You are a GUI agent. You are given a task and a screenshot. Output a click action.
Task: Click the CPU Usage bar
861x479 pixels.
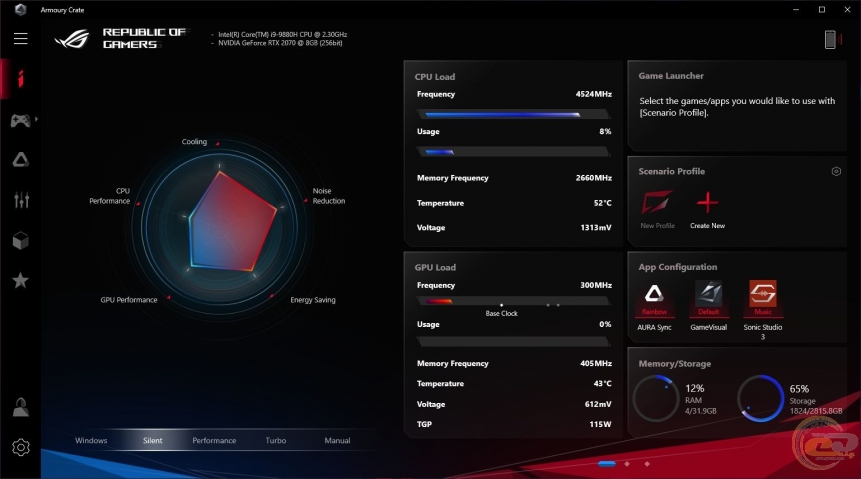coord(513,152)
